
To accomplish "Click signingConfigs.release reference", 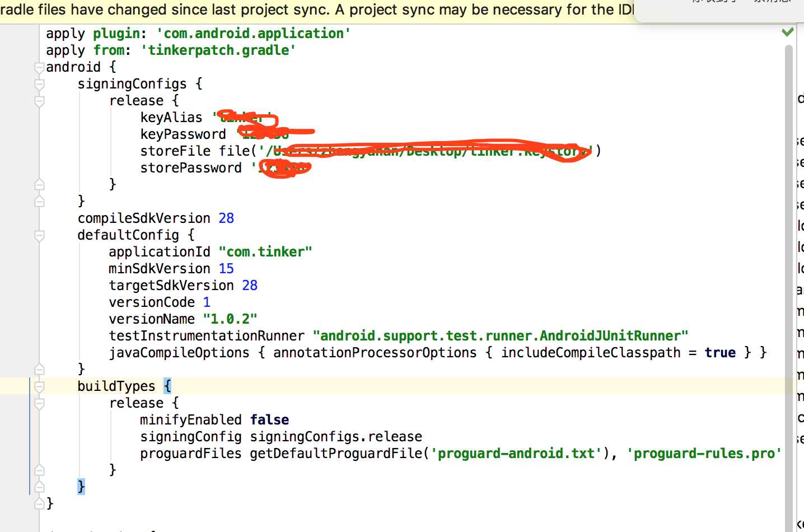I will [336, 437].
